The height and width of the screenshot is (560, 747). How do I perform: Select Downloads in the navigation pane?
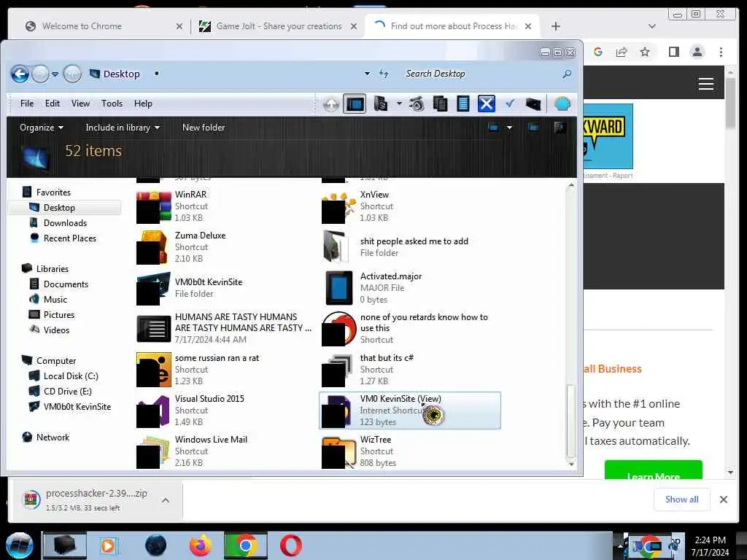pos(65,223)
